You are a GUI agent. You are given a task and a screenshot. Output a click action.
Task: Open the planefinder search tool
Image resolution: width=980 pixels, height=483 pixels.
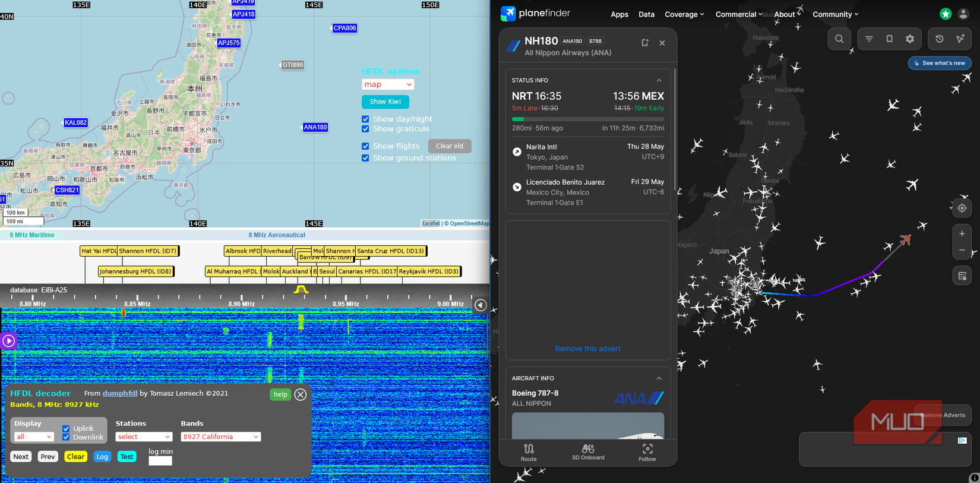(839, 39)
